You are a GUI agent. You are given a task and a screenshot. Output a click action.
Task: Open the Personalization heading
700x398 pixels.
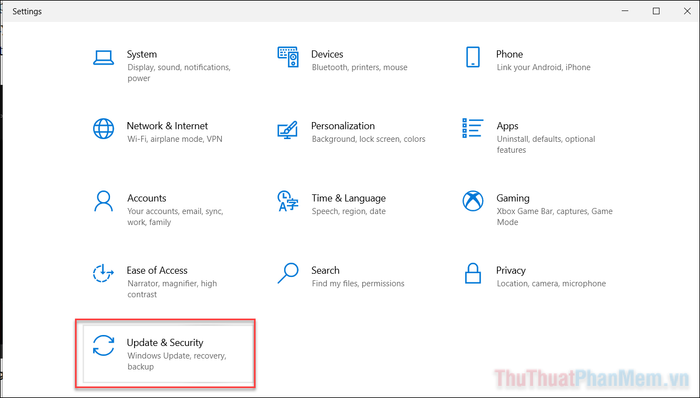click(x=343, y=126)
